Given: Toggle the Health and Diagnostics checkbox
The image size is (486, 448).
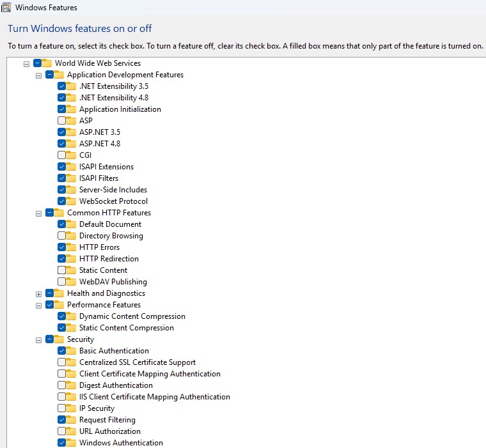Looking at the screenshot, I should click(x=49, y=293).
